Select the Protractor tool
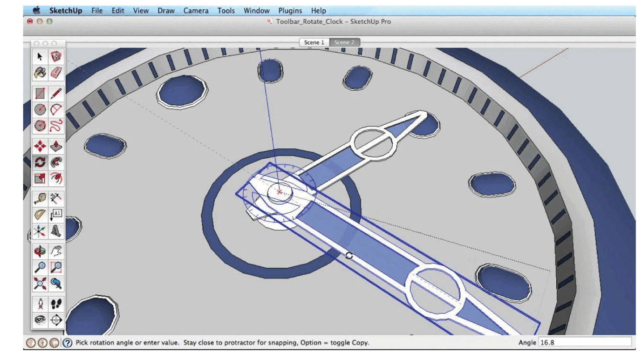Screen dimensions: 644x362 [x=40, y=215]
